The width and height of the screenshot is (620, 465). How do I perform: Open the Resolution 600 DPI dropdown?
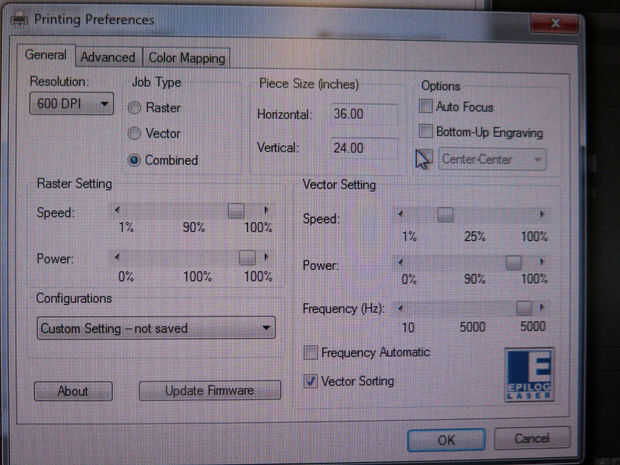72,104
